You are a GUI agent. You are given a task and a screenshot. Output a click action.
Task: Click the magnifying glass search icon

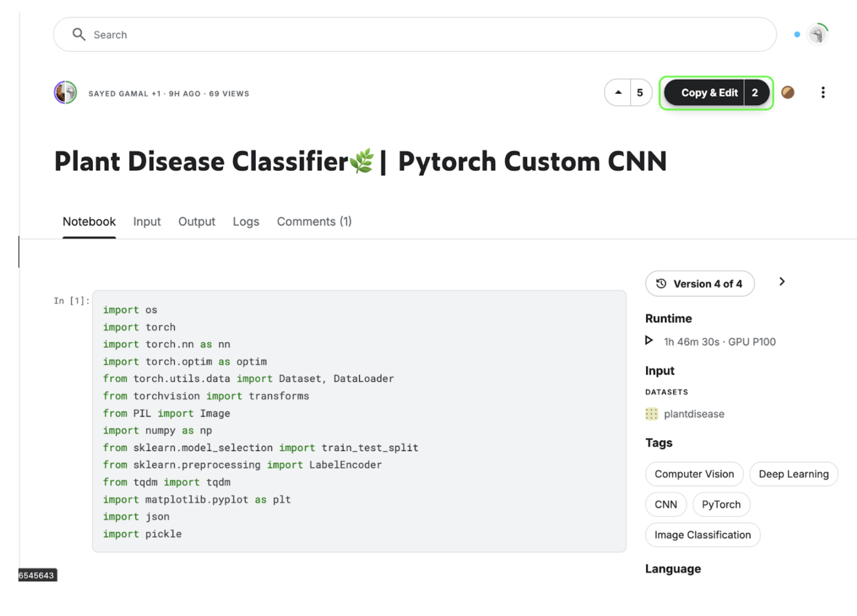pos(78,34)
